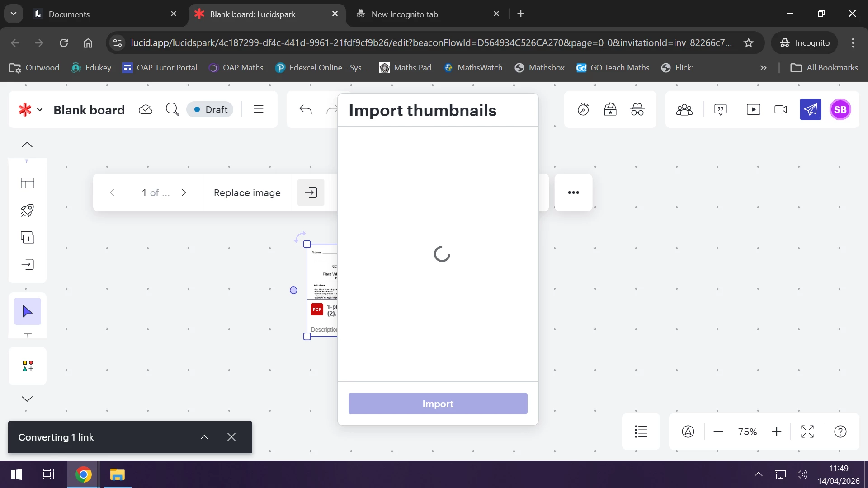
Task: Open the quick start rocket icon
Action: tap(28, 210)
